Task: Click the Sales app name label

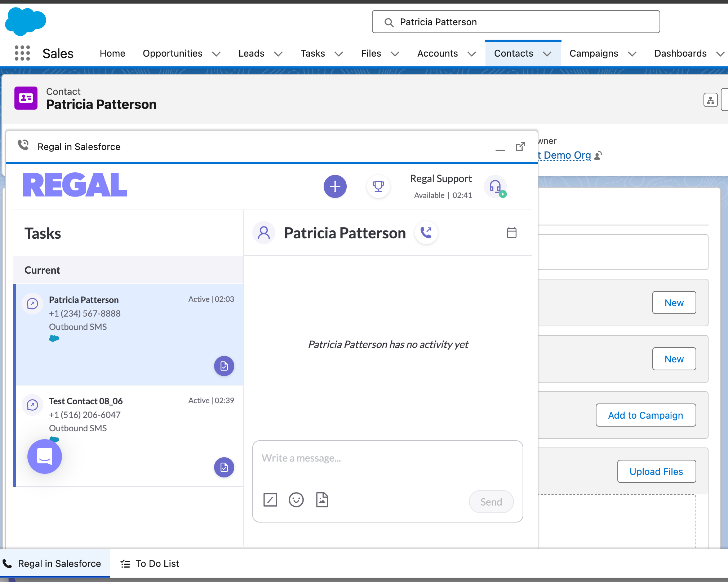Action: tap(58, 54)
